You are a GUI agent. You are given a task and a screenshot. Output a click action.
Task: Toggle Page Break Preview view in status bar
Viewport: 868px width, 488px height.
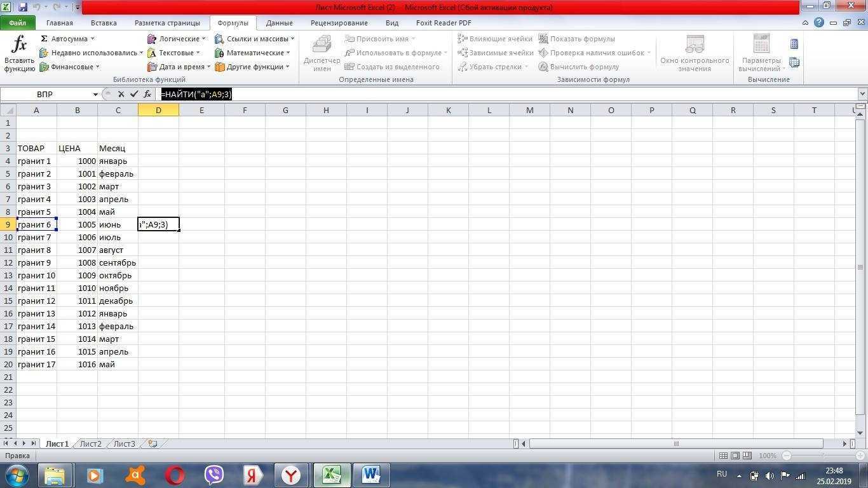747,456
